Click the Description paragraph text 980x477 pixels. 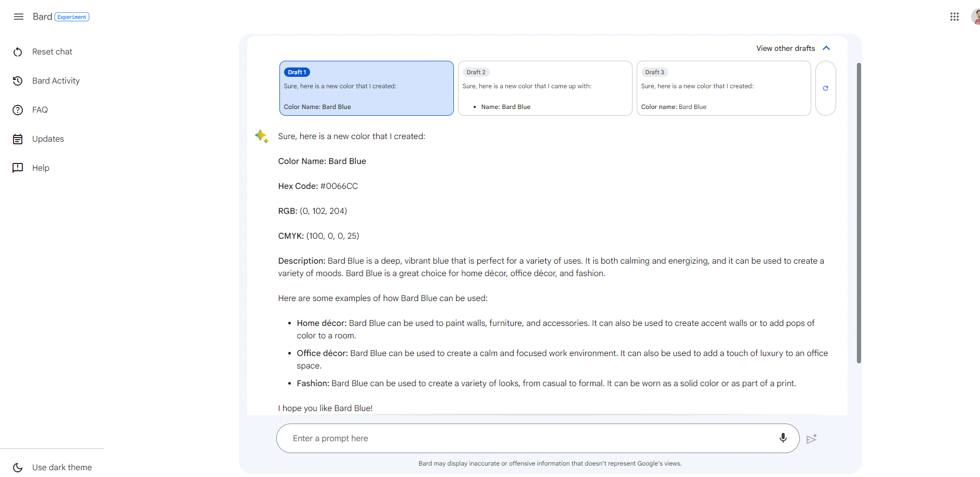point(551,267)
